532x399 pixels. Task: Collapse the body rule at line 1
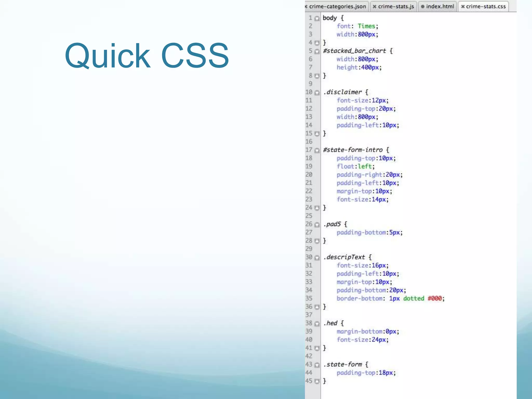click(x=317, y=18)
